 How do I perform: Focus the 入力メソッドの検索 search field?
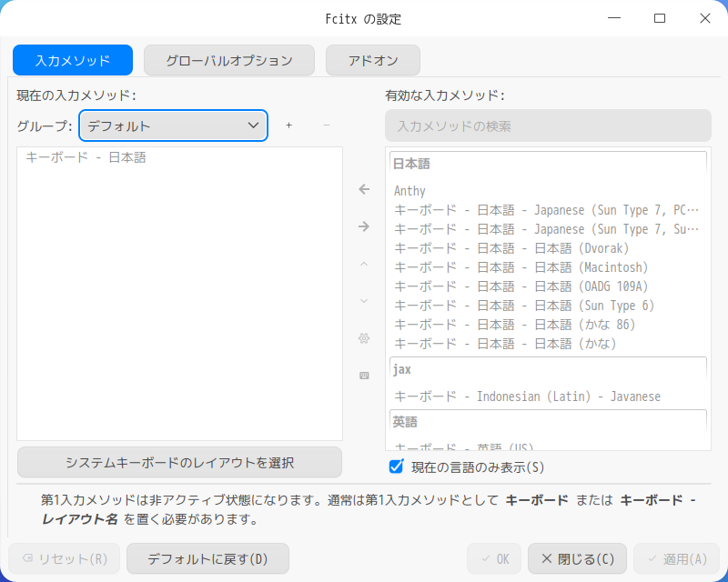point(548,125)
